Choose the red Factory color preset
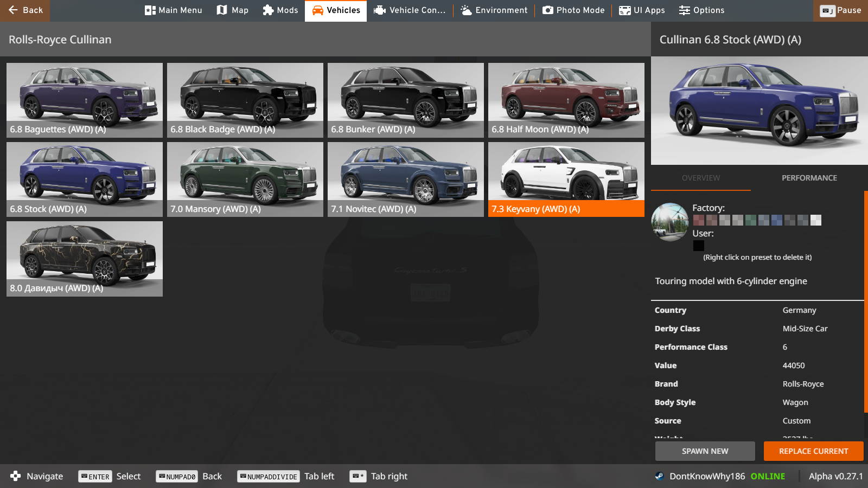 tap(699, 220)
